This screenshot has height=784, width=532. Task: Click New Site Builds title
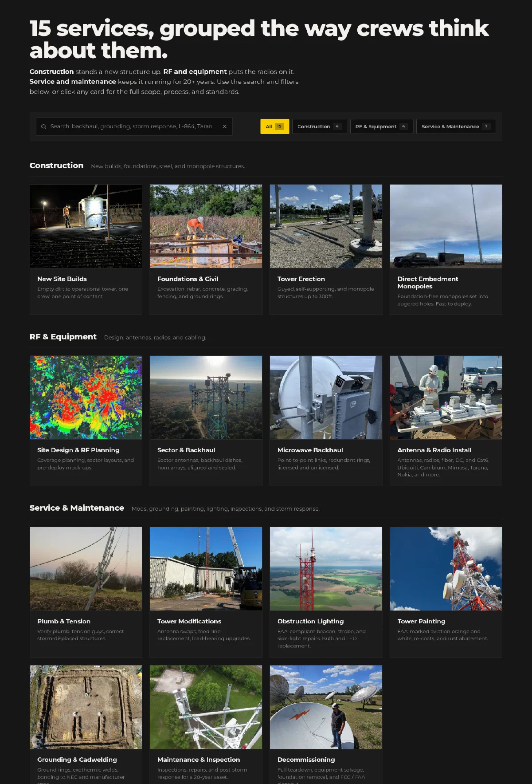[62, 279]
